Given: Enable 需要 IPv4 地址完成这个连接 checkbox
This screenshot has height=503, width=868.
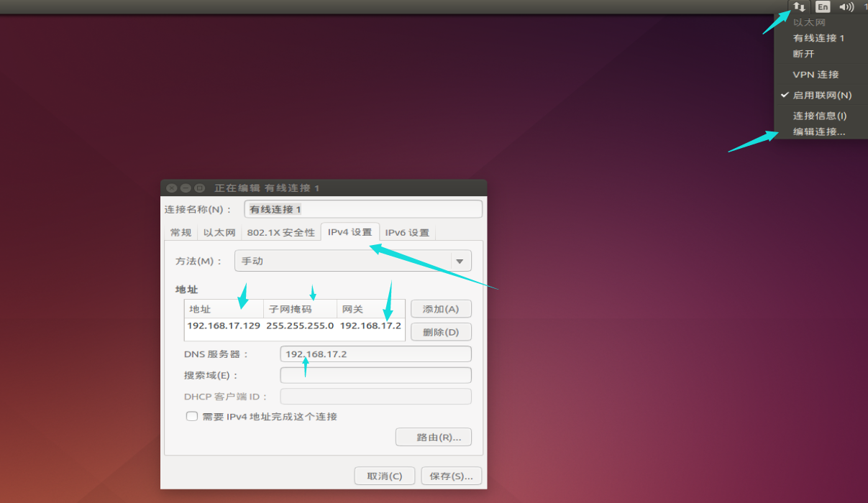Looking at the screenshot, I should pos(192,416).
